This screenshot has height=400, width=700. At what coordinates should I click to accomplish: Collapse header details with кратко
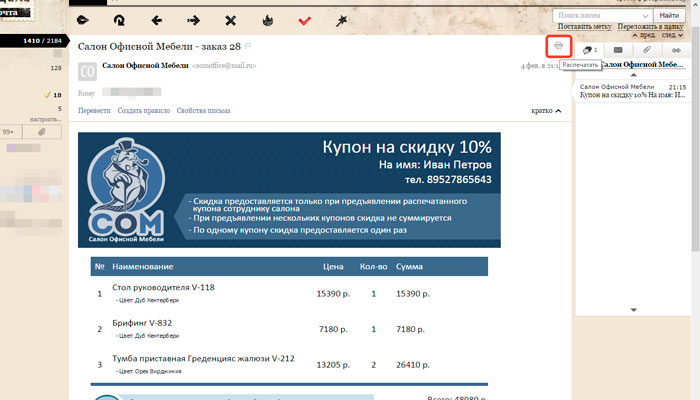[546, 111]
